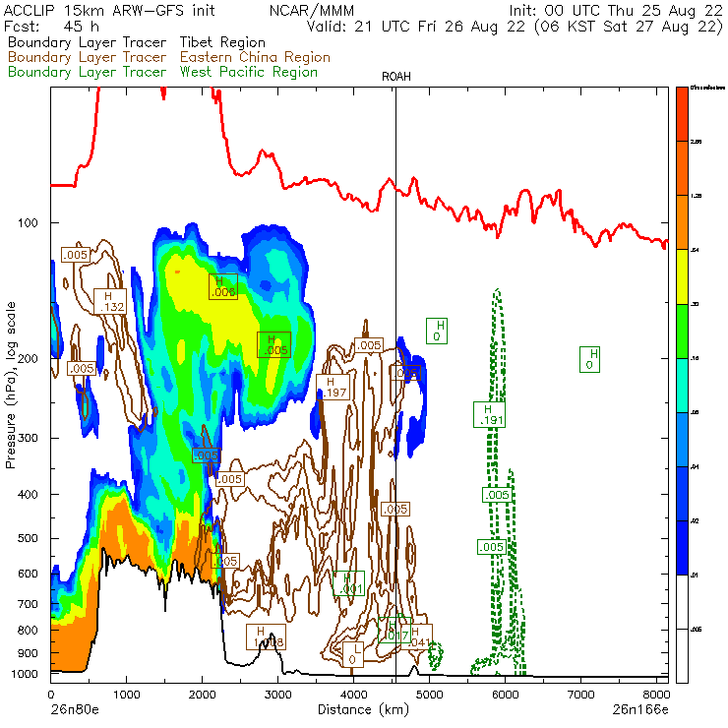Image resolution: width=728 pixels, height=728 pixels.
Task: Click the 'H 1.008' label near the terrain
Action: [x=266, y=637]
